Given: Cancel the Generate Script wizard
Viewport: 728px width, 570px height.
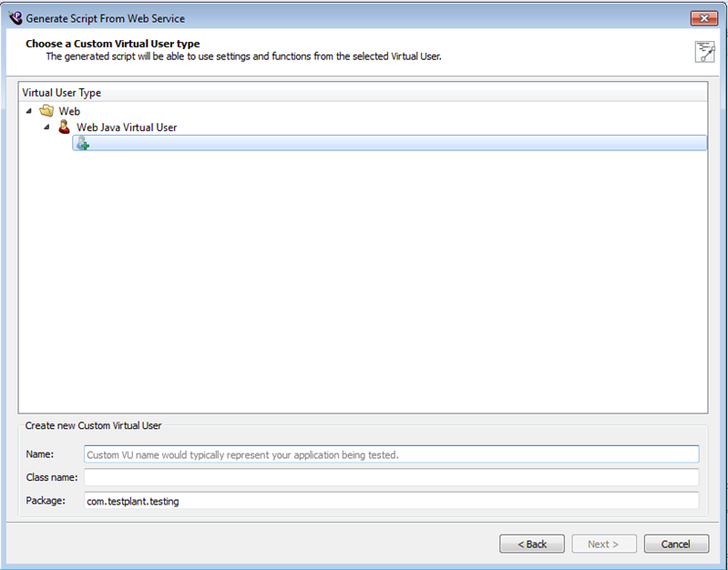Looking at the screenshot, I should [675, 544].
